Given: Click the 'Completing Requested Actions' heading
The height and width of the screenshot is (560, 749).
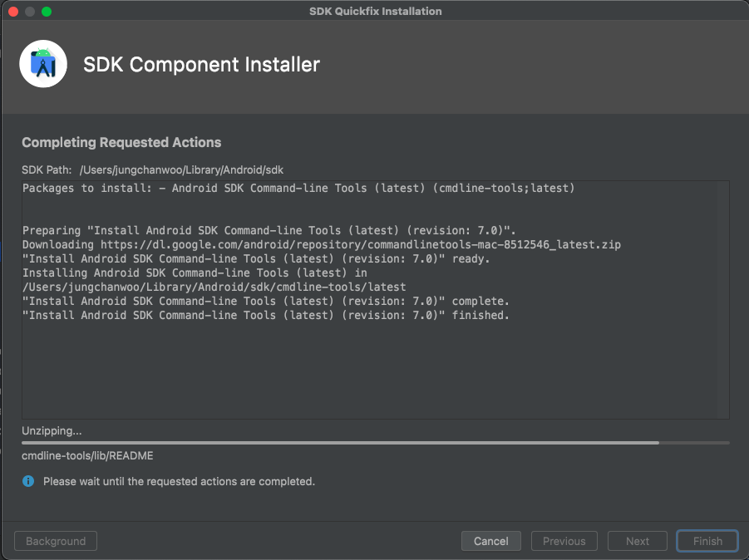Looking at the screenshot, I should 121,142.
